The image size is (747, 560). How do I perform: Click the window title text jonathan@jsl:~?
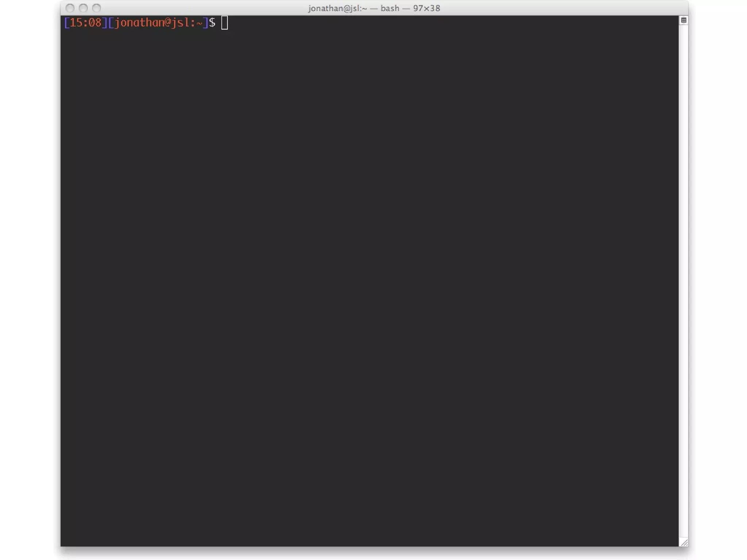pos(337,8)
